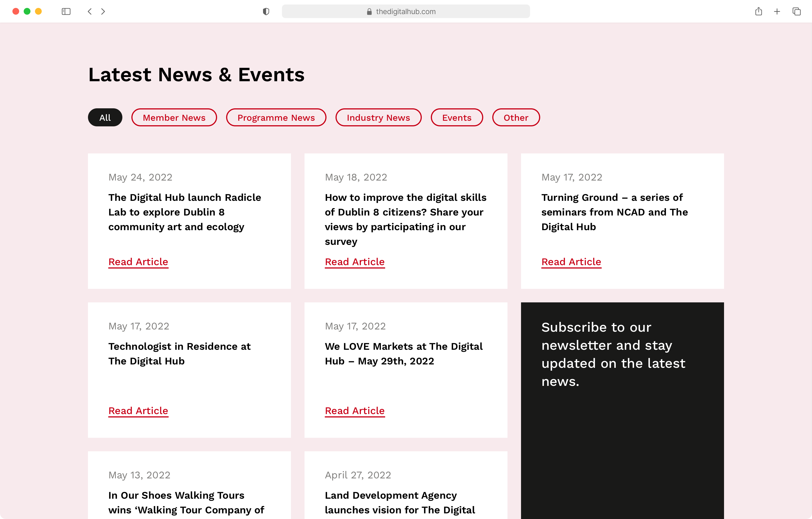This screenshot has width=812, height=519.
Task: Open Read Article for Technologist in Residence
Action: pos(138,411)
